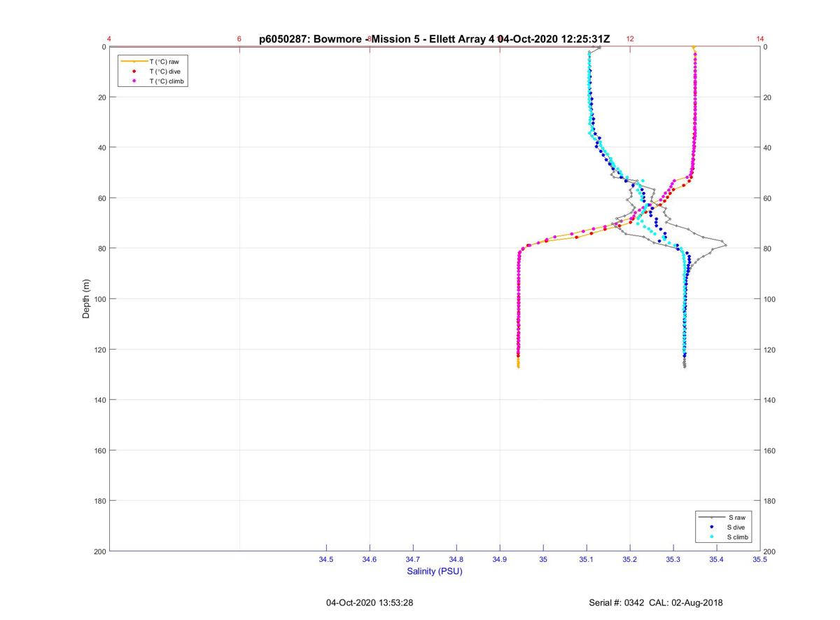The width and height of the screenshot is (840, 620).
Task: Click the 'Serial #: 0342' footer text
Action: (x=617, y=602)
